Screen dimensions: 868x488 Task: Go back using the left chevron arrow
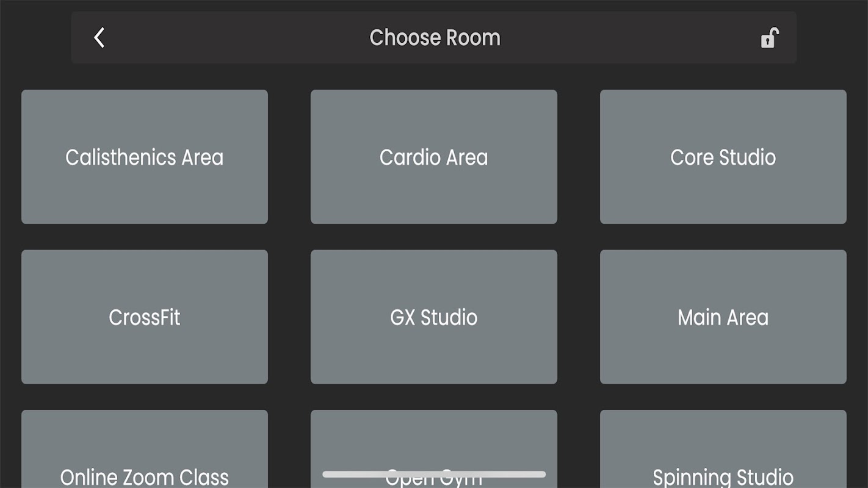pos(99,38)
